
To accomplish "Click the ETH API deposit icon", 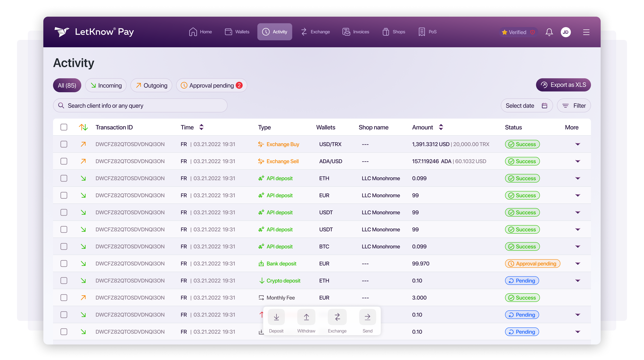I will pos(261,178).
